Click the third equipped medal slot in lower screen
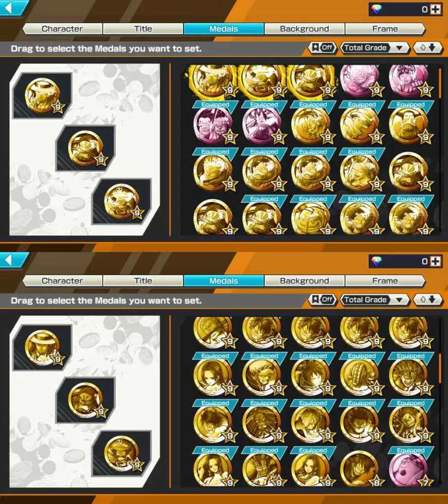The image size is (448, 504). point(122,453)
